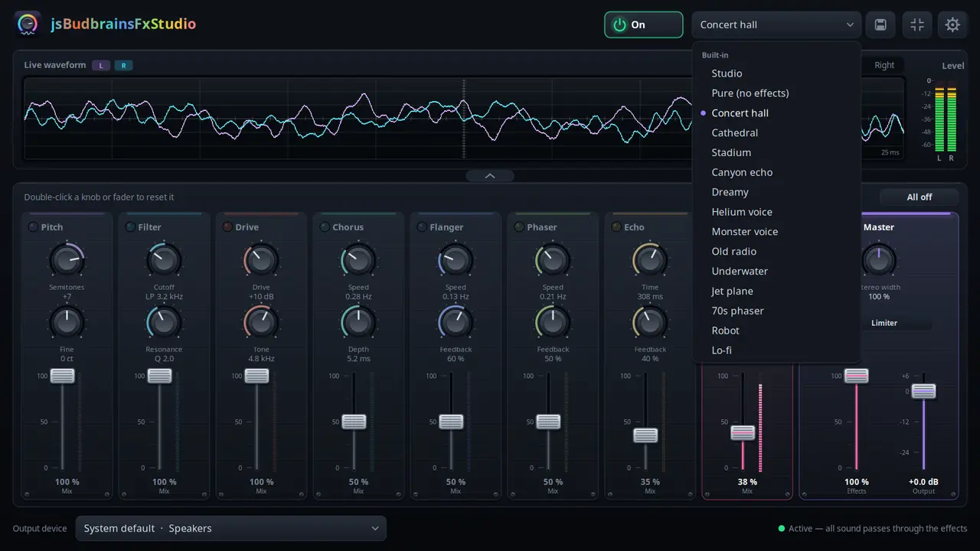The image size is (980, 551).
Task: Turn off effects with the On button
Action: tap(643, 24)
